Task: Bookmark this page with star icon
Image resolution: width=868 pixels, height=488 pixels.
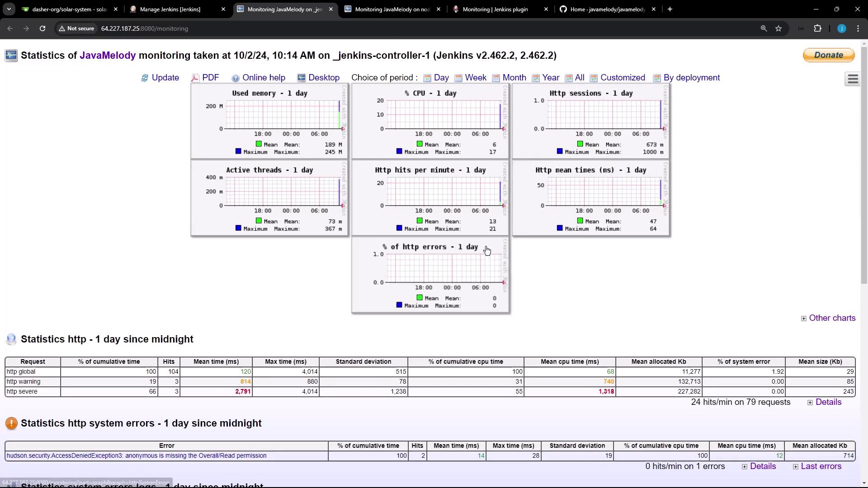Action: click(778, 28)
